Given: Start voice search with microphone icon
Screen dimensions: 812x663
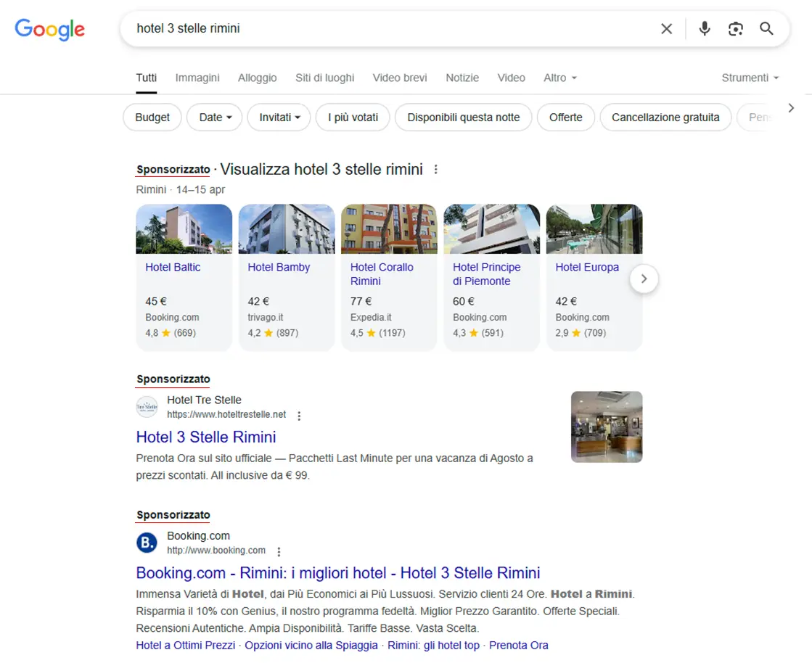Looking at the screenshot, I should [705, 28].
